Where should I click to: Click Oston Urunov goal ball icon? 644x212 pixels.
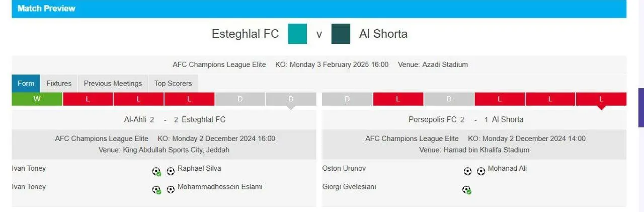[x=467, y=171]
